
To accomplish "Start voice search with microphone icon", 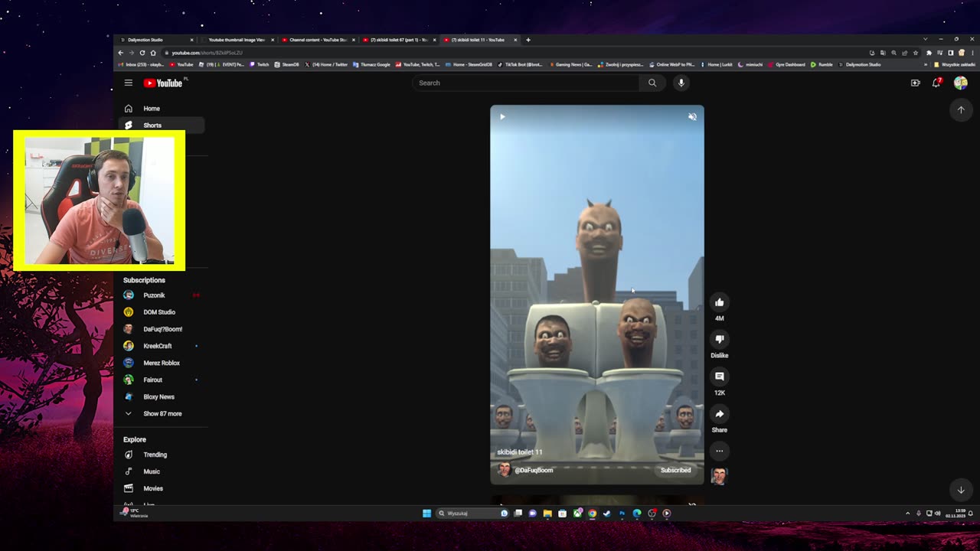I will point(681,83).
